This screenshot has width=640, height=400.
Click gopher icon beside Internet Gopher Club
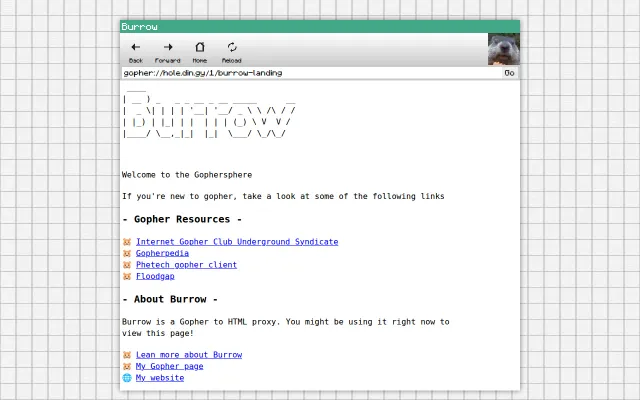click(x=127, y=242)
